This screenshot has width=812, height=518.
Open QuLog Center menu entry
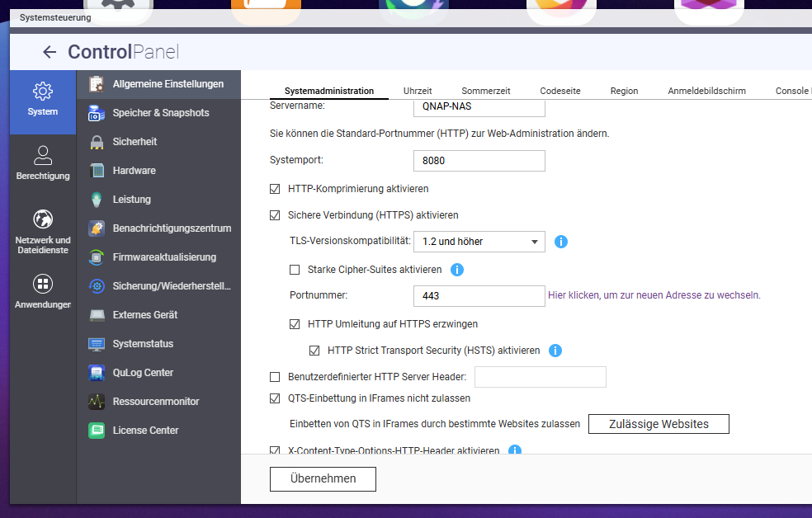coord(158,373)
